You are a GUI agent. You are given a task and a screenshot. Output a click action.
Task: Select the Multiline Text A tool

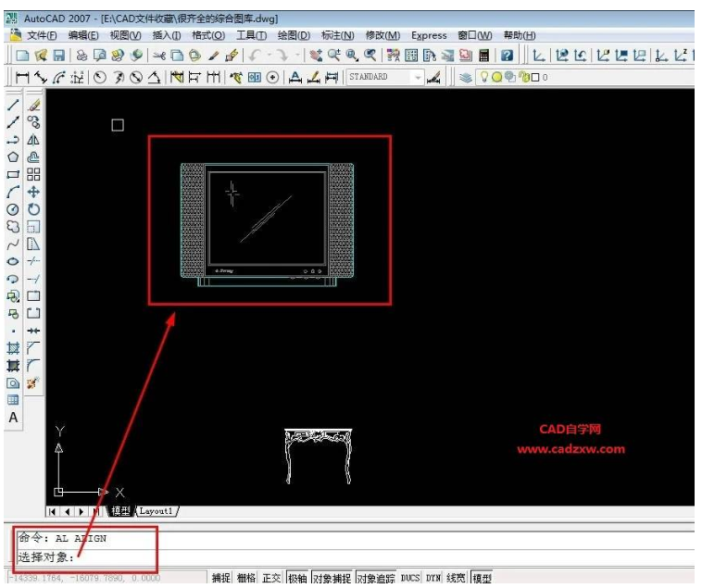(13, 418)
